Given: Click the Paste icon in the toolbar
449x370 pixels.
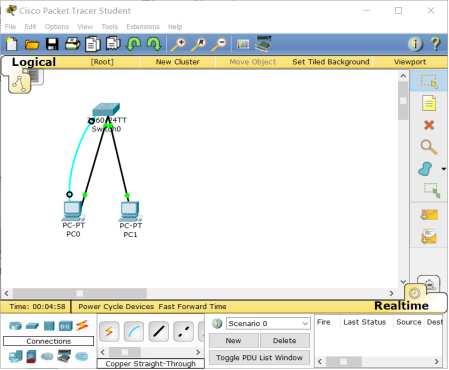Looking at the screenshot, I should point(113,44).
